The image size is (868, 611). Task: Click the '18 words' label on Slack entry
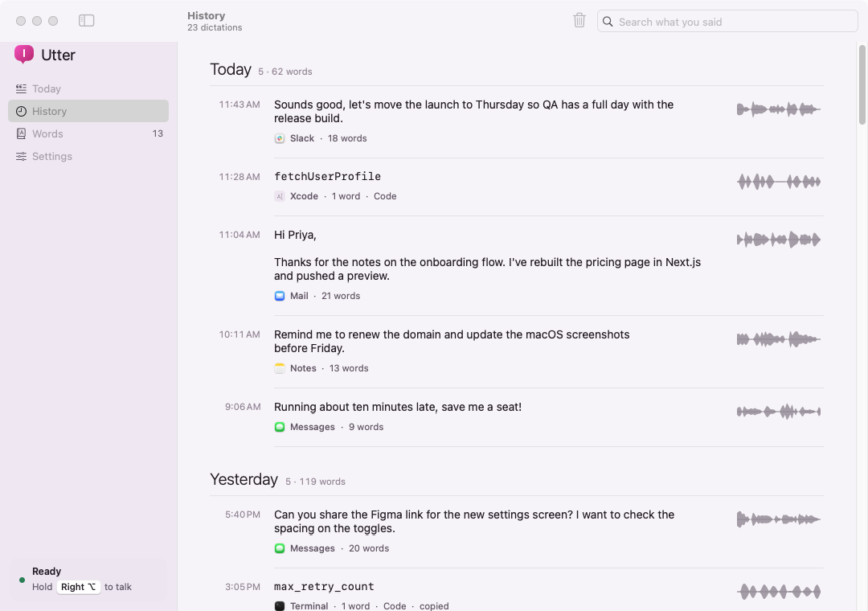pos(347,138)
